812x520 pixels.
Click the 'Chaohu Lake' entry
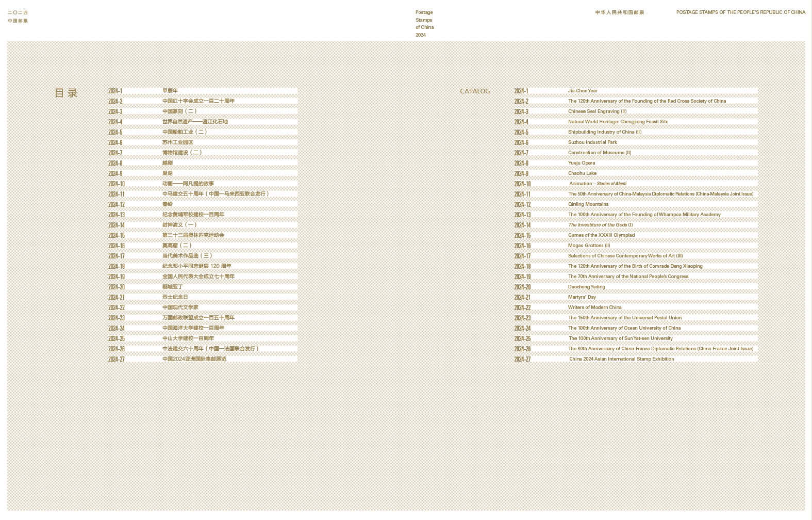[582, 173]
